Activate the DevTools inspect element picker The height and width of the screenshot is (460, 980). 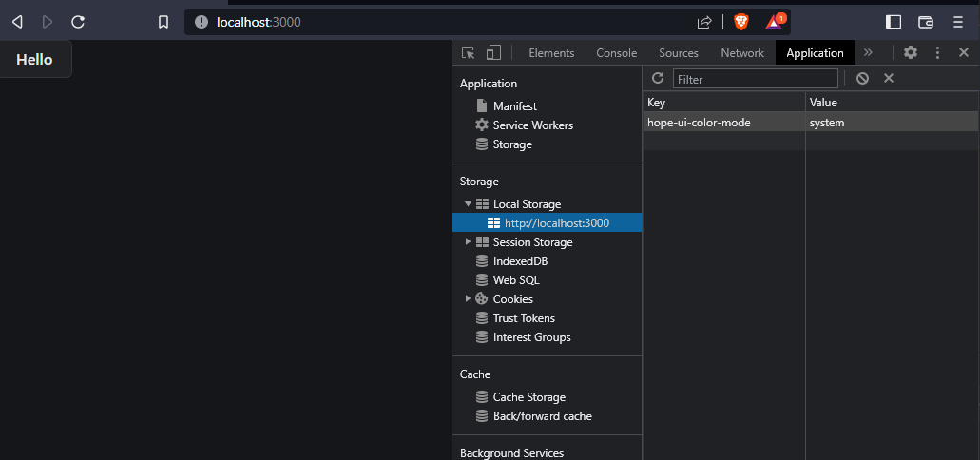point(468,53)
